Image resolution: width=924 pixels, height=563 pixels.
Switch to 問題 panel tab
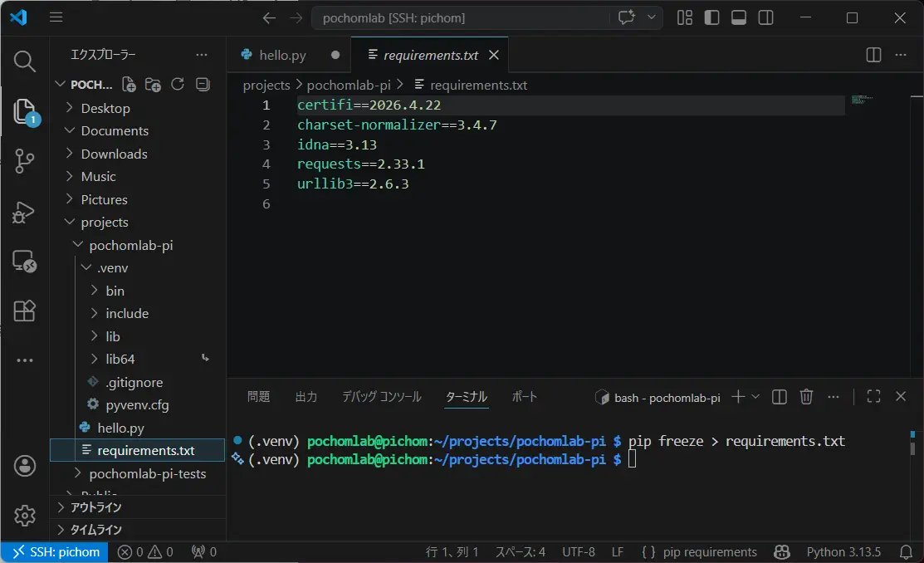click(258, 397)
